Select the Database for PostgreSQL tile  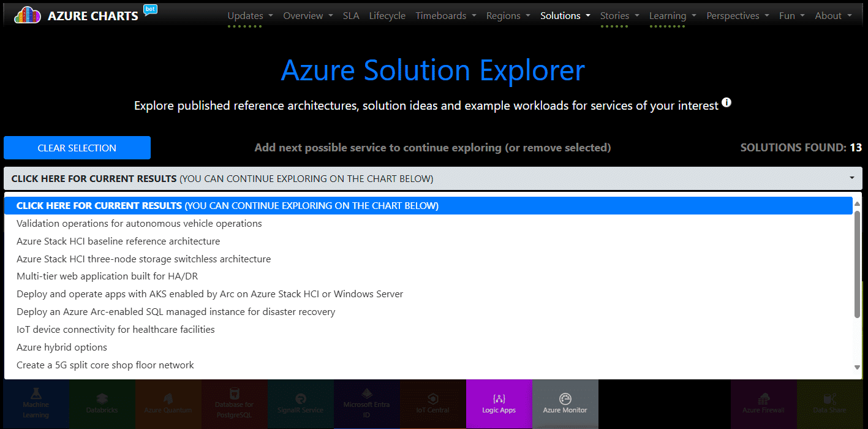click(x=234, y=404)
